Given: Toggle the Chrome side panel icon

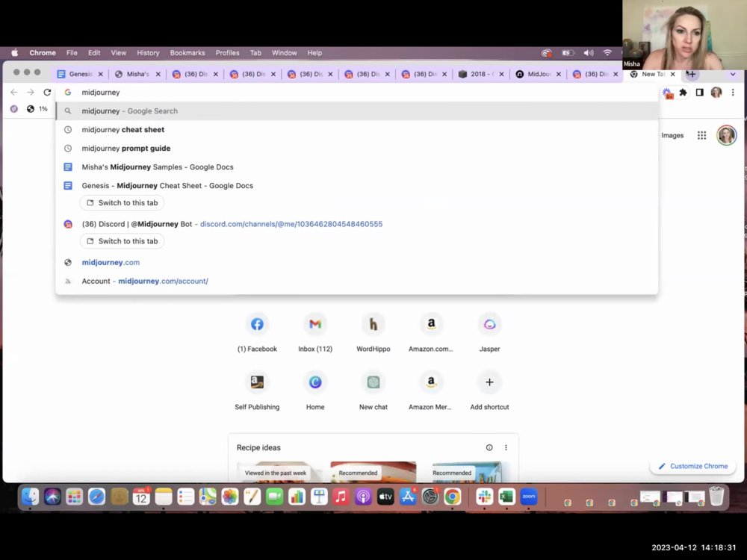Looking at the screenshot, I should coord(699,93).
